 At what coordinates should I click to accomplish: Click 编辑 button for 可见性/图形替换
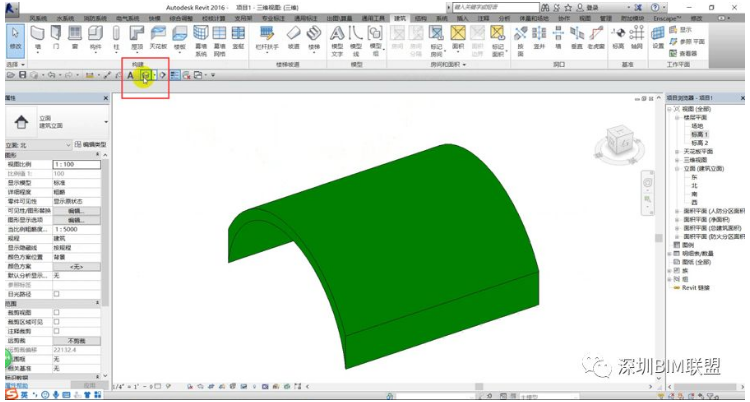pyautogui.click(x=75, y=212)
